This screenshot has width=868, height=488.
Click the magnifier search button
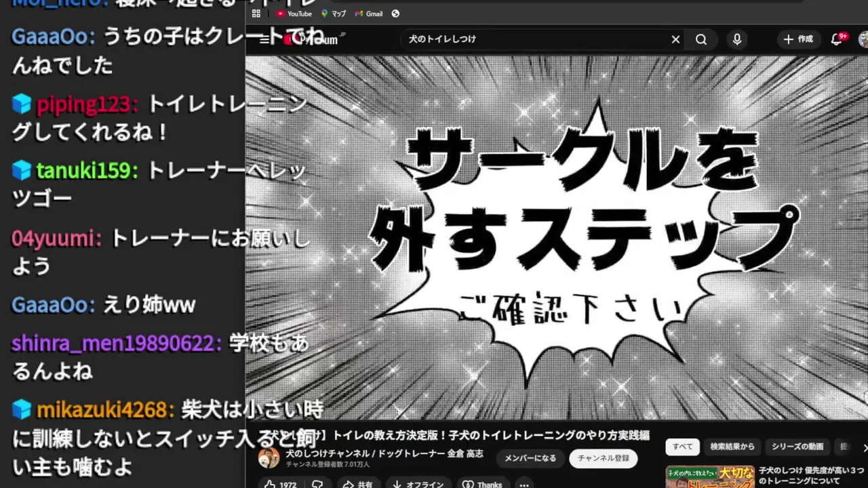(x=701, y=39)
